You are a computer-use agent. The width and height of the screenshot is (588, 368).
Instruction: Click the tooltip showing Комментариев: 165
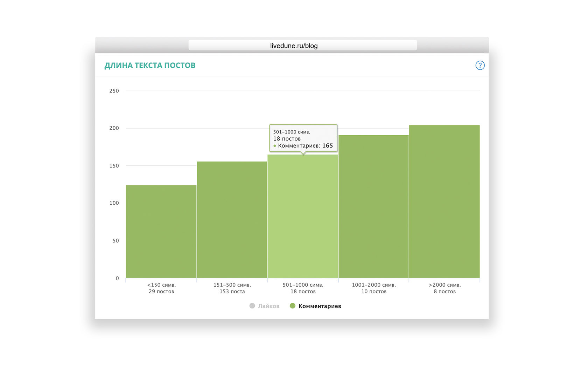click(x=303, y=138)
